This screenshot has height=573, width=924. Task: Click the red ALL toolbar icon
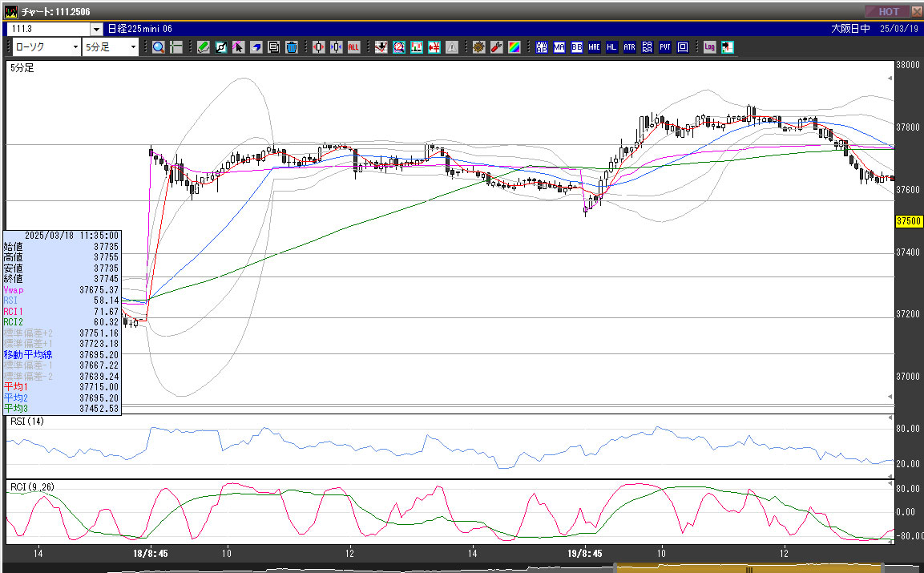coord(353,47)
